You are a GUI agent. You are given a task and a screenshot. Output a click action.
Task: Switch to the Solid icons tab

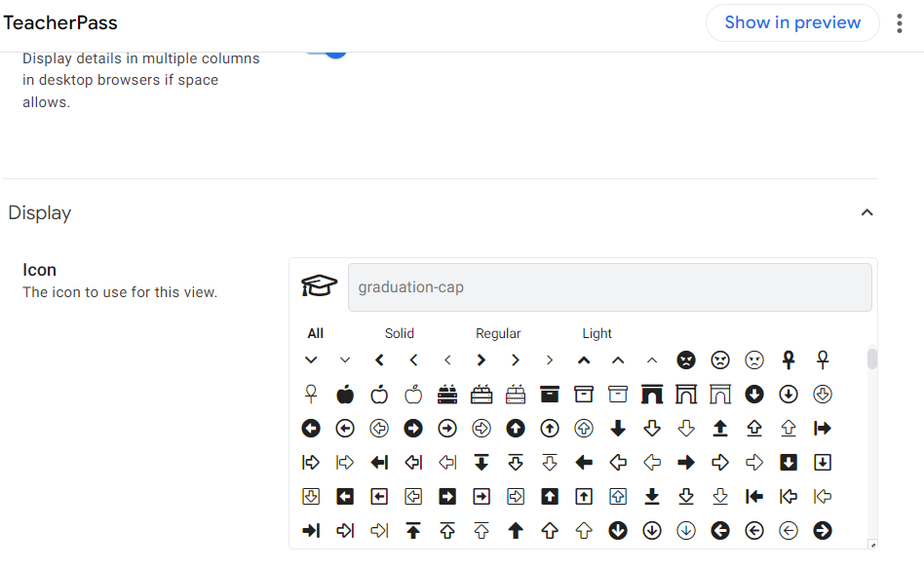400,333
